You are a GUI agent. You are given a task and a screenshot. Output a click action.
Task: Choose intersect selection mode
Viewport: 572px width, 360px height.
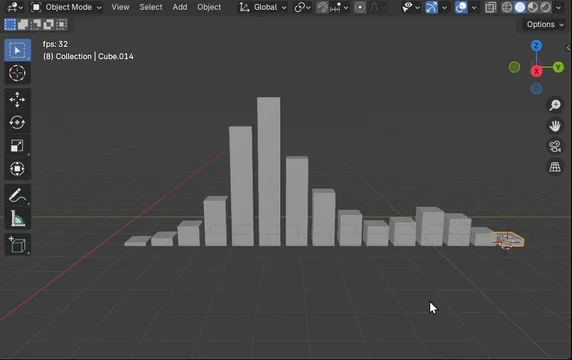61,24
